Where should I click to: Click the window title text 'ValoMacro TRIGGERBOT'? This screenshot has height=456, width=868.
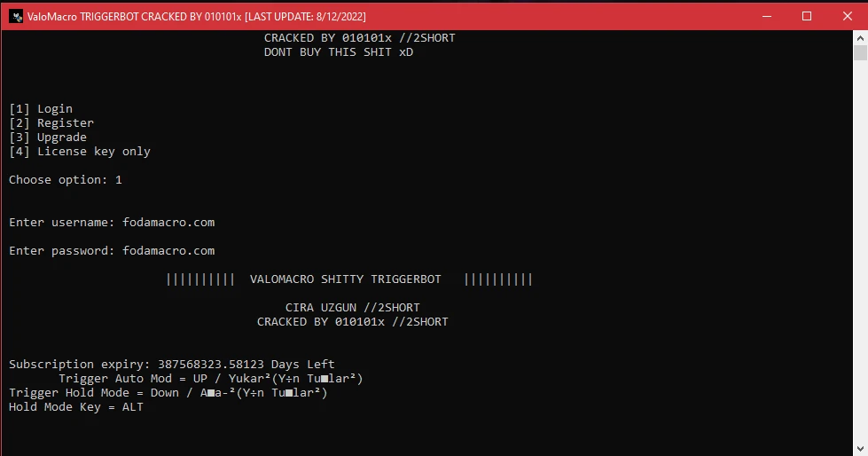83,17
